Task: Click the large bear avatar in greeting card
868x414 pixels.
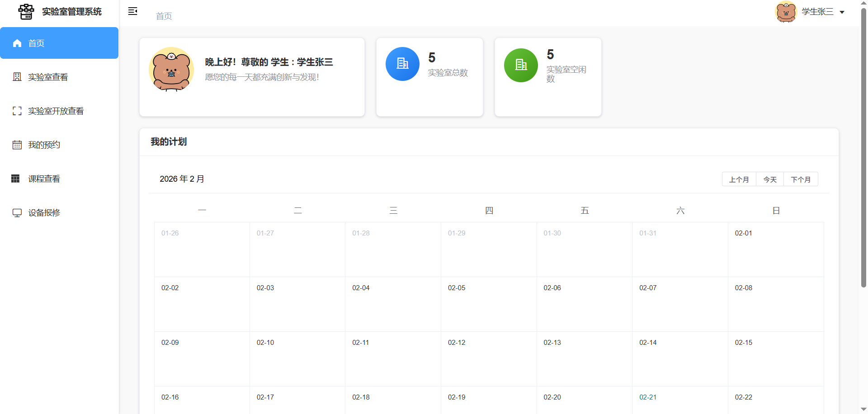Action: [x=171, y=69]
